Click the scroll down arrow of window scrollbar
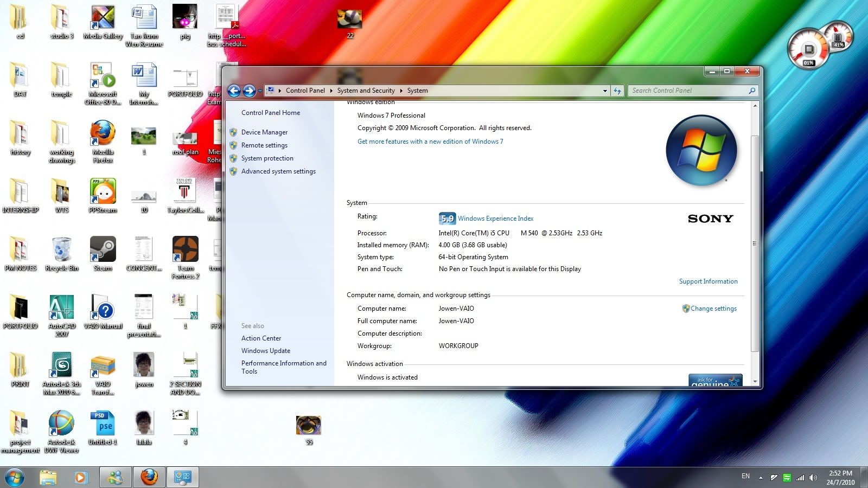 tap(755, 382)
